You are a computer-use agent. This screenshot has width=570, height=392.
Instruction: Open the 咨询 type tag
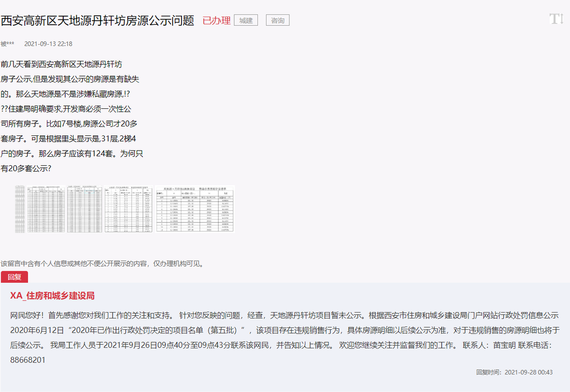tap(277, 20)
